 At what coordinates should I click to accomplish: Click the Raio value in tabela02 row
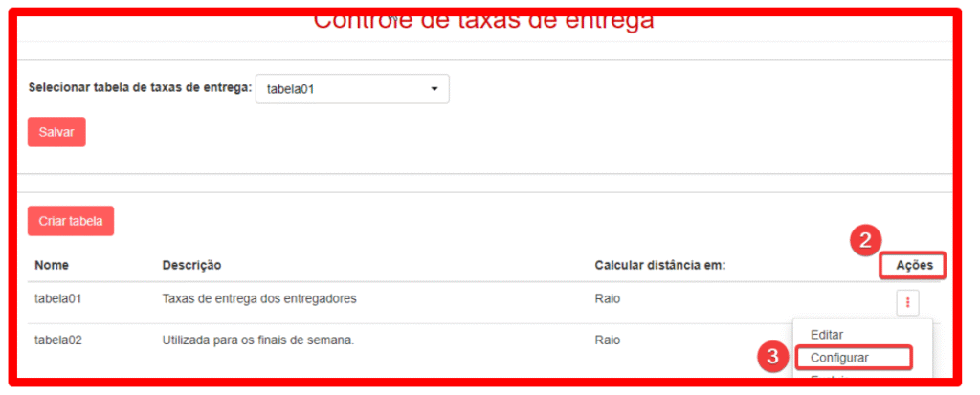pyautogui.click(x=607, y=340)
